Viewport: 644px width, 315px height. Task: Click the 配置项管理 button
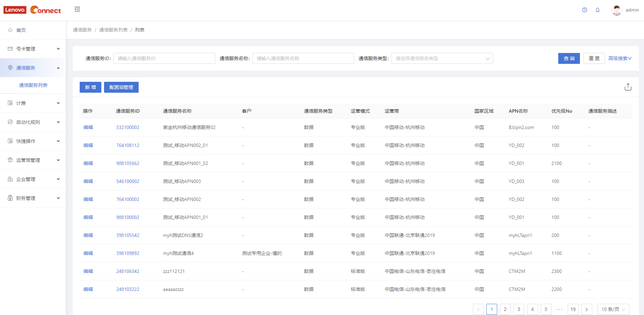pos(121,87)
